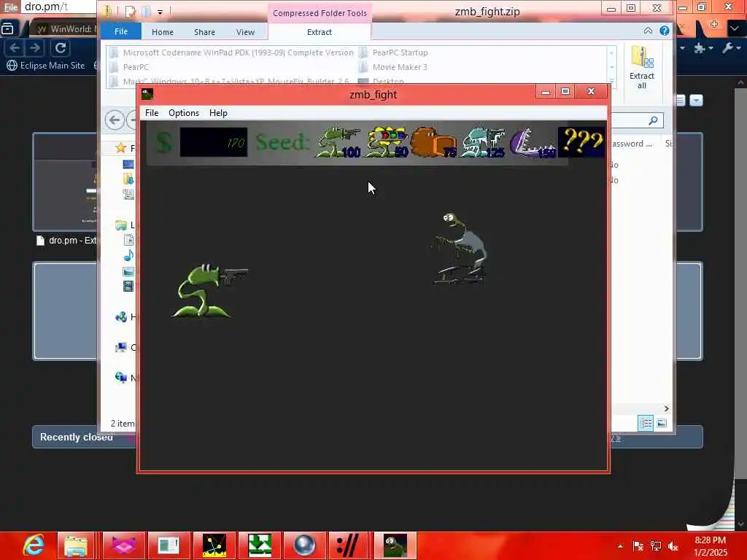Open the Help menu in zmb_fight
This screenshot has height=560, width=747.
[x=218, y=113]
